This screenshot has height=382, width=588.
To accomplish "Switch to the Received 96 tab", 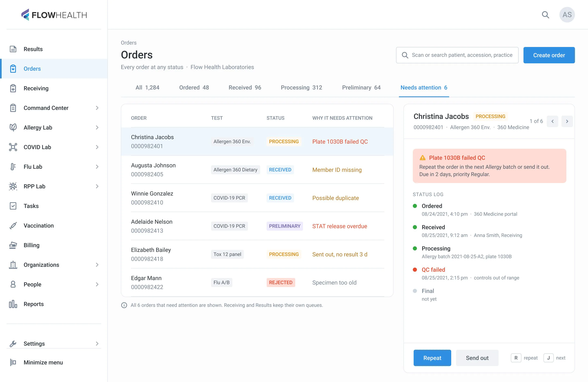I will tap(245, 87).
